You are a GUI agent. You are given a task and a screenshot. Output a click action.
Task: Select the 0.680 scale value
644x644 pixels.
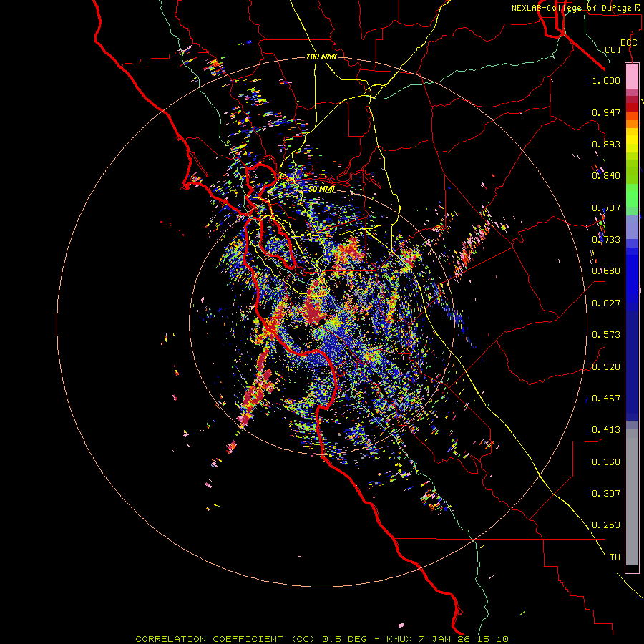tap(606, 271)
